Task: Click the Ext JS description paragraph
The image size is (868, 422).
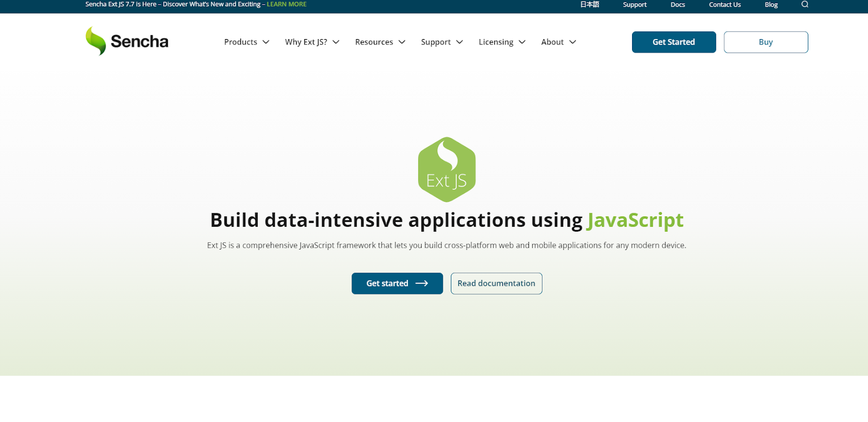Action: (x=446, y=245)
